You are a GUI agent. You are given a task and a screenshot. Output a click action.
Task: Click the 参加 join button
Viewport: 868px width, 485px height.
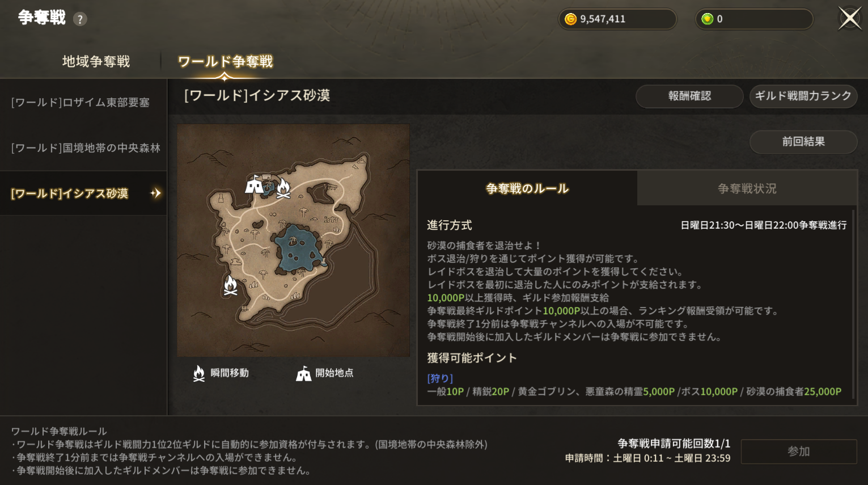[x=798, y=452]
